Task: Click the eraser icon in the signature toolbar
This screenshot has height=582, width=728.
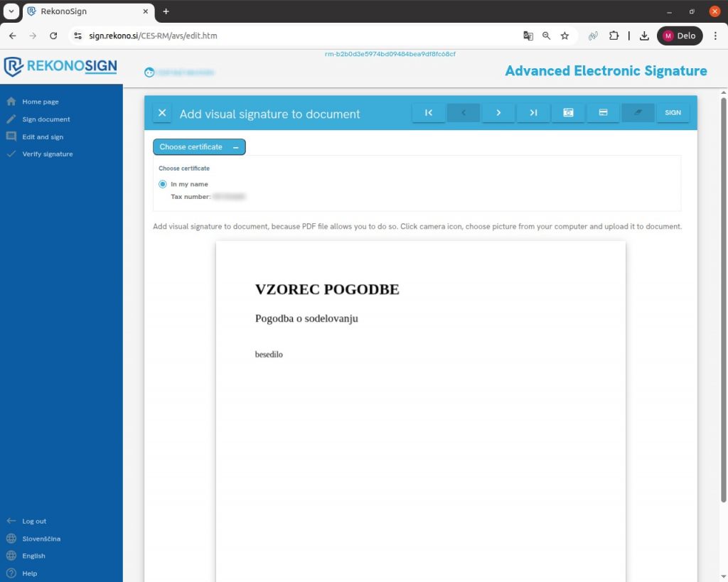Action: pyautogui.click(x=638, y=113)
